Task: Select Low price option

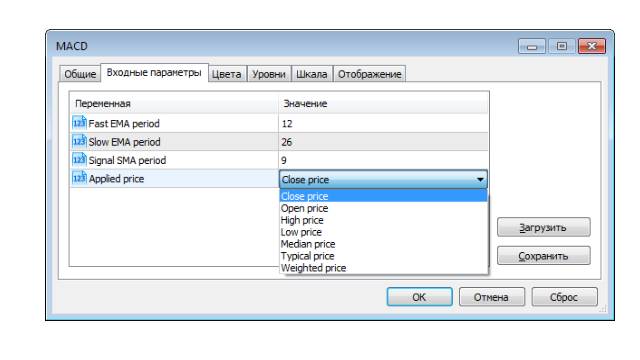Action: pos(384,232)
